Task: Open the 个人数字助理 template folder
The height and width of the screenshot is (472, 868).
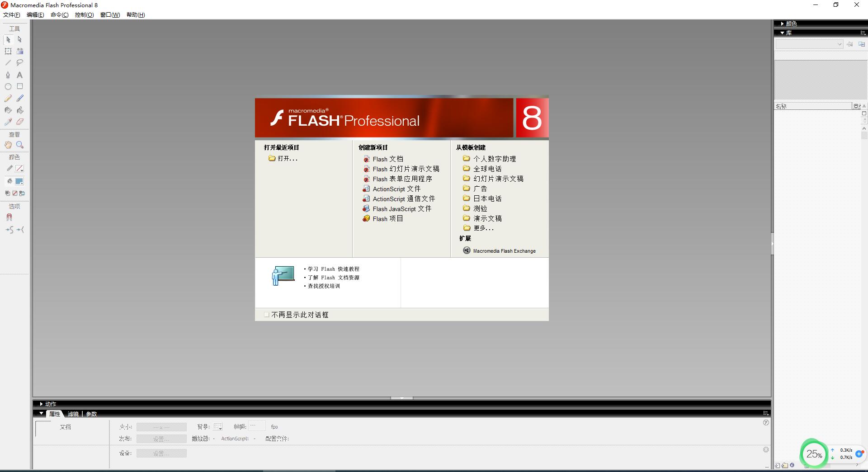Action: tap(490, 159)
